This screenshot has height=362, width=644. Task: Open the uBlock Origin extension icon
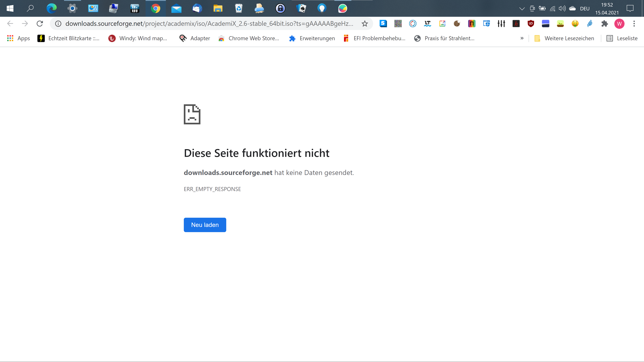pos(531,24)
